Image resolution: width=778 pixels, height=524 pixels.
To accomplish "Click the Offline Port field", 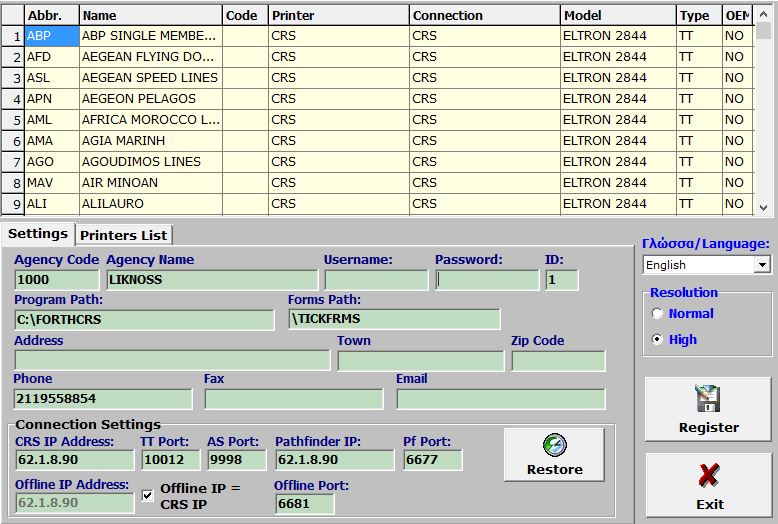I will coord(304,504).
